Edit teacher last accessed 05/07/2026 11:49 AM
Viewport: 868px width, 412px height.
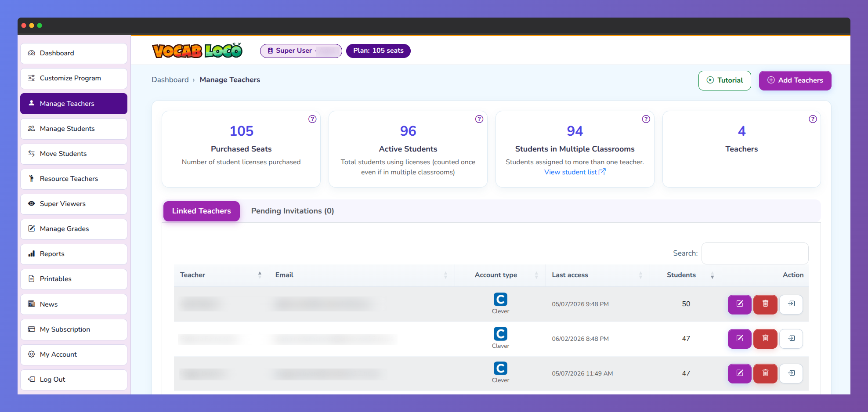(x=740, y=373)
